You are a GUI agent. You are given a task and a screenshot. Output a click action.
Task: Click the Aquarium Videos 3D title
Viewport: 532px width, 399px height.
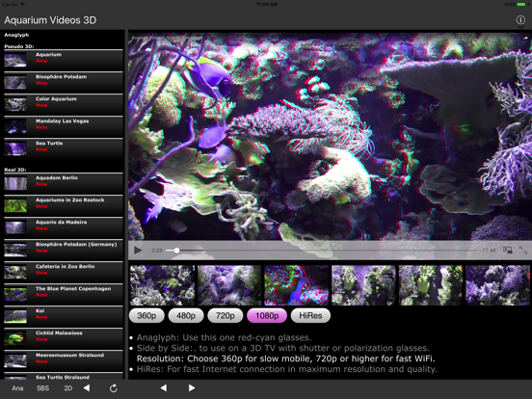50,20
